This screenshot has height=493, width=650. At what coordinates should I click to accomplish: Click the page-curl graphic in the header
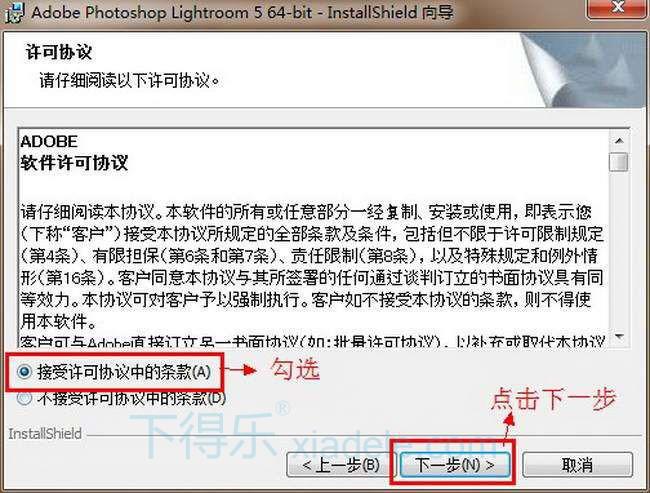point(584,70)
